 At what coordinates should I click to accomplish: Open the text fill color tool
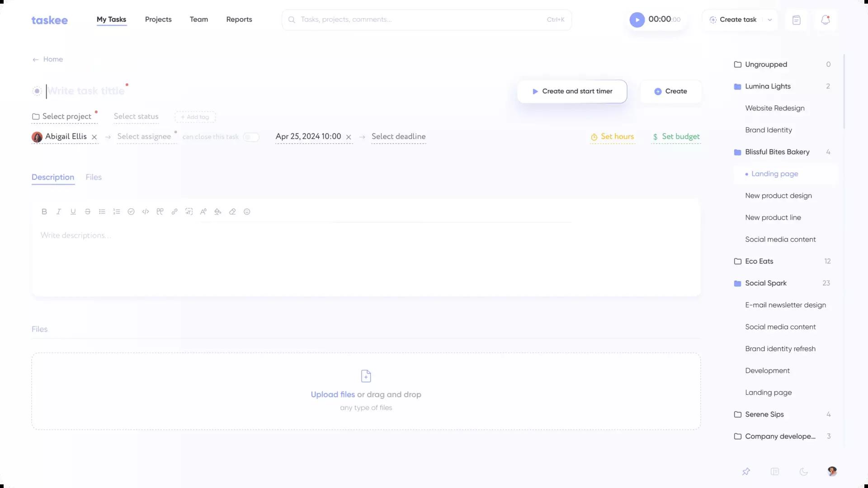coord(218,211)
